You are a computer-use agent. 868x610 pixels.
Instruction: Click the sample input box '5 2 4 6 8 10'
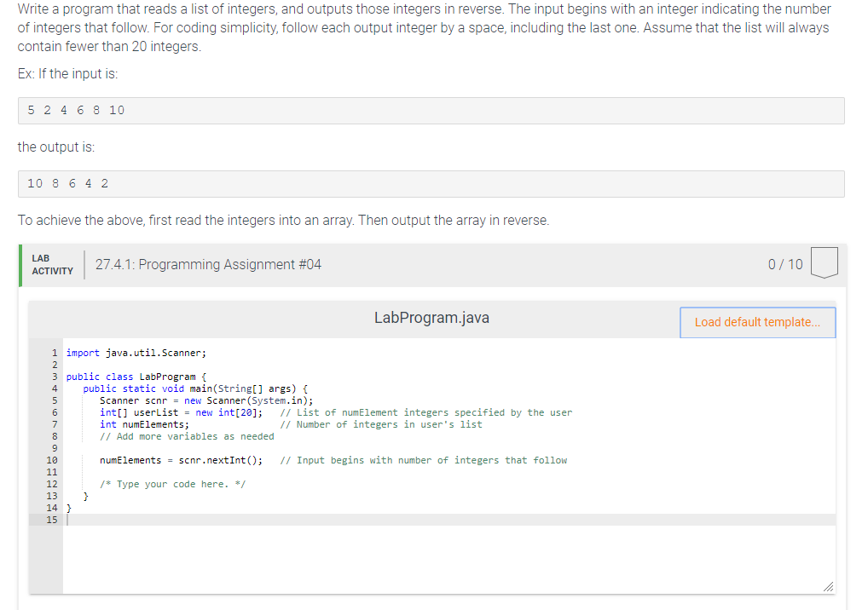coord(431,111)
